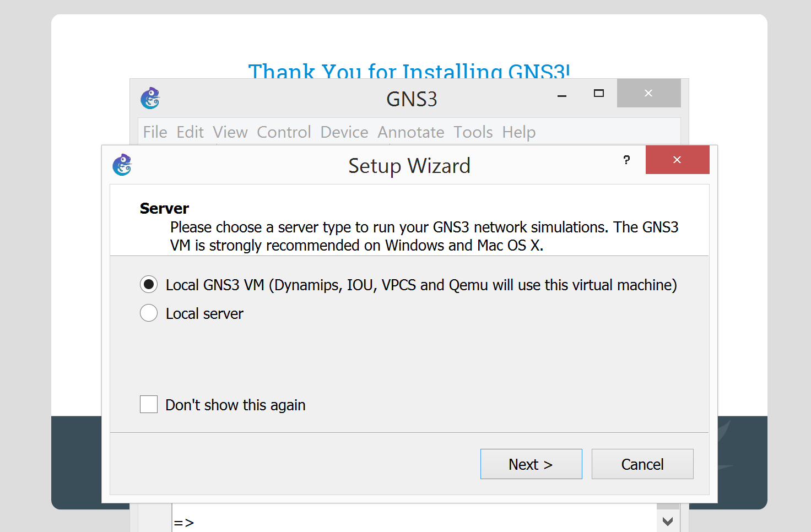The image size is (811, 532).
Task: Click the 'Thank You for Installing GNS3!' heading
Action: pyautogui.click(x=409, y=70)
